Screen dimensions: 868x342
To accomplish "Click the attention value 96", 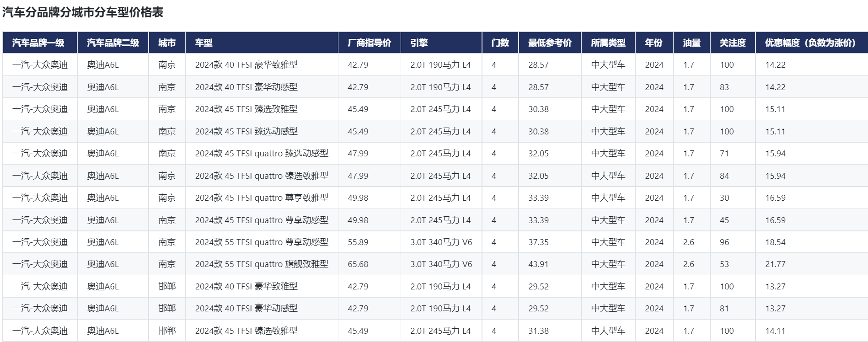I will pyautogui.click(x=724, y=242).
